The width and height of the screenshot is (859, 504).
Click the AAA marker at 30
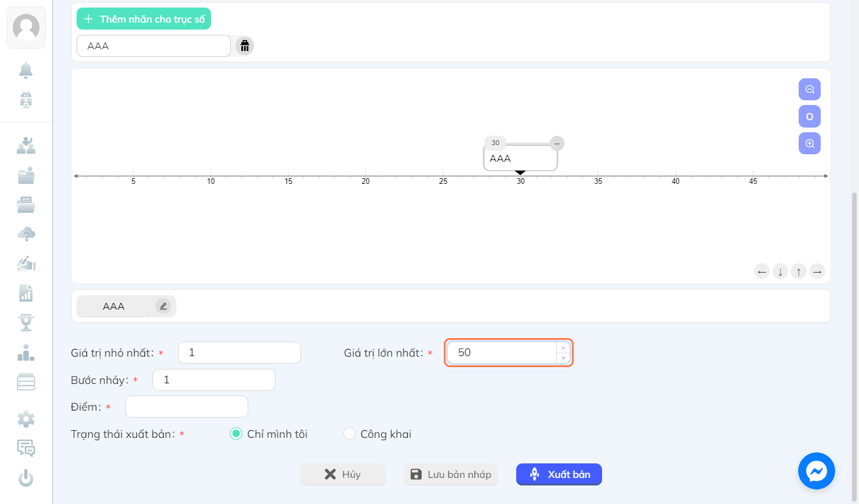(520, 158)
